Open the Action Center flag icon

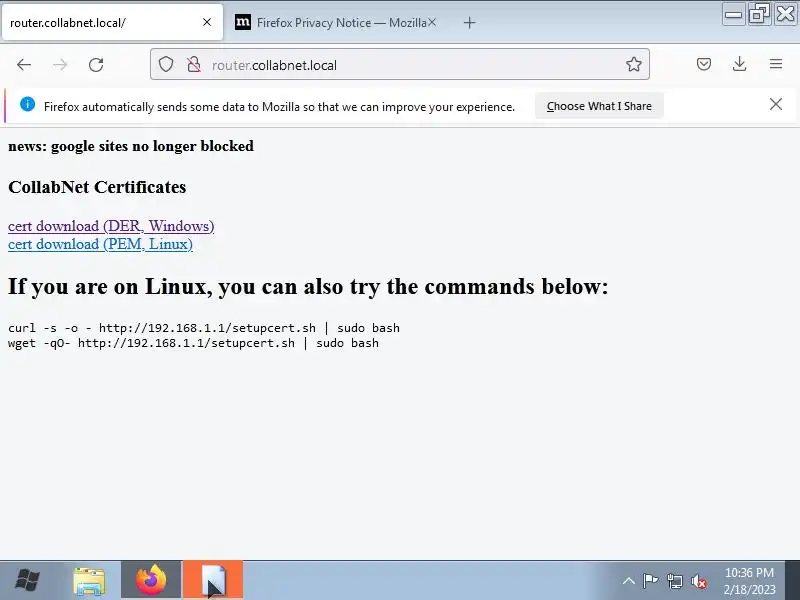pos(651,581)
